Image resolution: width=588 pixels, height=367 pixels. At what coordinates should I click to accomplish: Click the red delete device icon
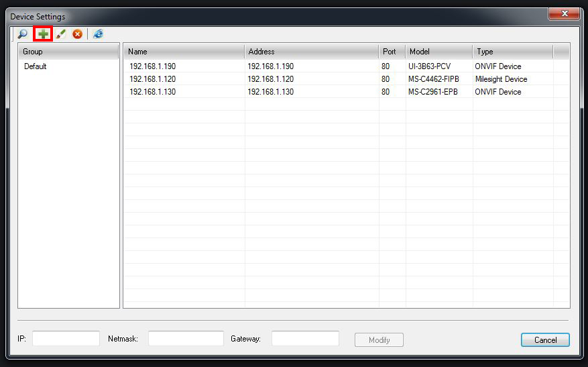point(77,34)
